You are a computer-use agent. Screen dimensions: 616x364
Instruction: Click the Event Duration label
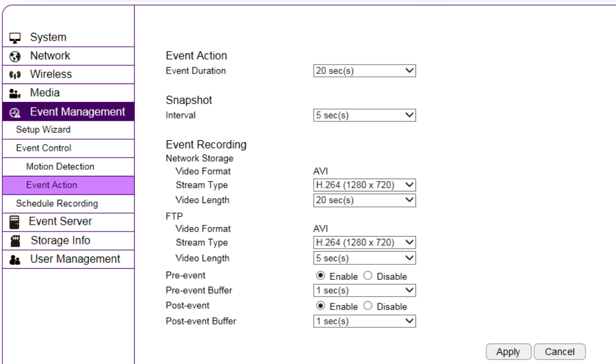click(x=195, y=71)
